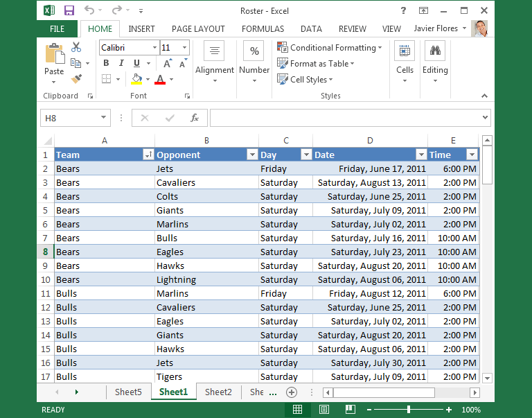The image size is (532, 418).
Task: Toggle Italic formatting
Action: [121, 63]
